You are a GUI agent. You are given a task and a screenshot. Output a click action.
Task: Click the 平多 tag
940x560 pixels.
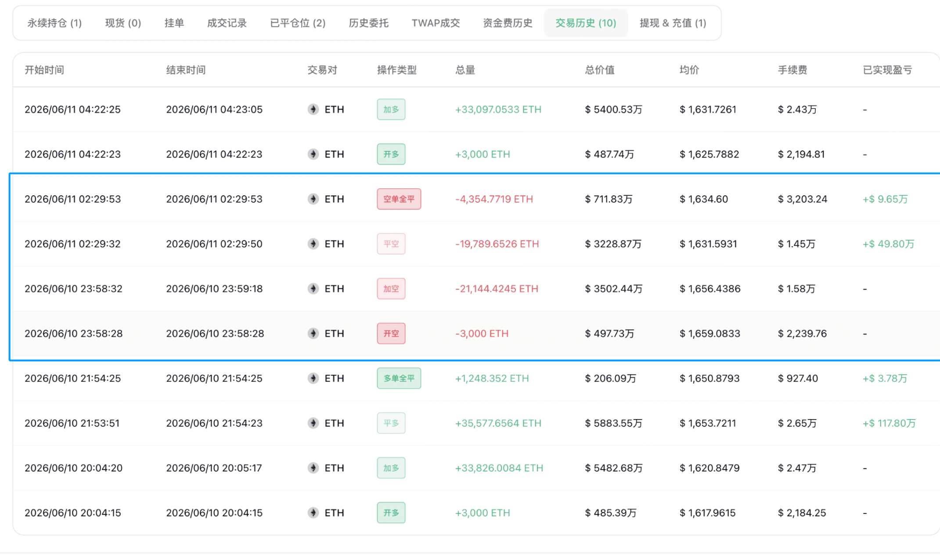click(391, 423)
